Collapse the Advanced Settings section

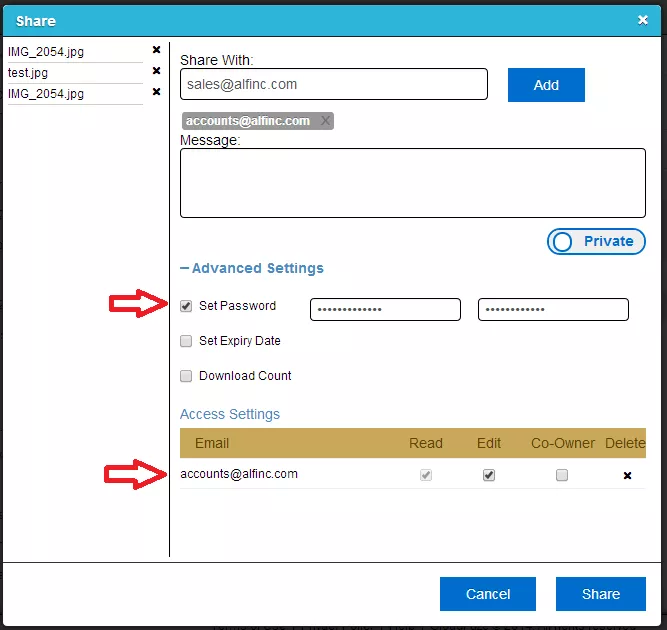pos(251,268)
